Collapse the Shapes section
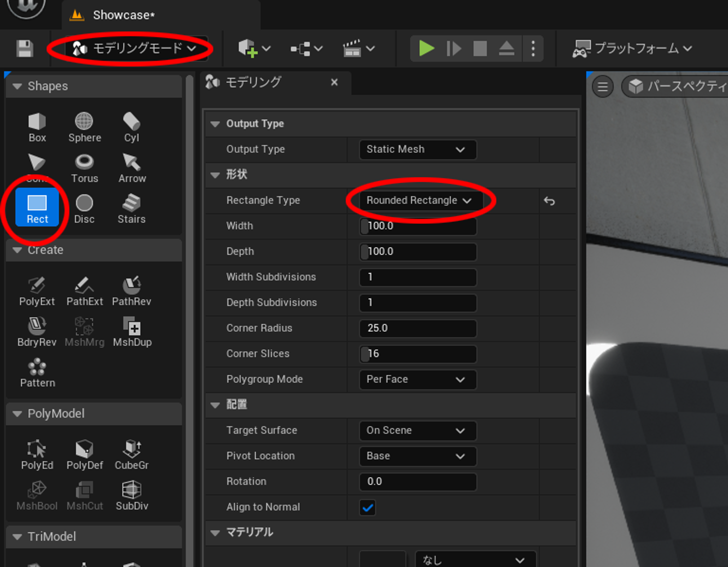The image size is (728, 567). pos(18,86)
